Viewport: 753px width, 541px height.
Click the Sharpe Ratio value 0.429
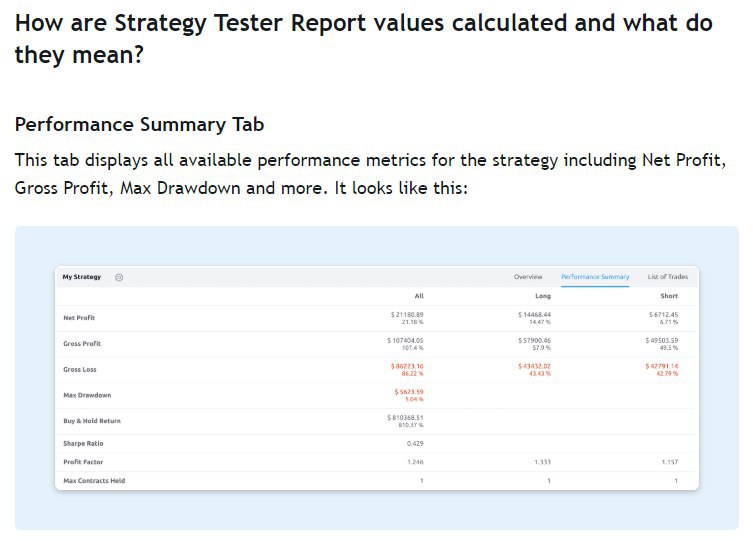pyautogui.click(x=415, y=443)
